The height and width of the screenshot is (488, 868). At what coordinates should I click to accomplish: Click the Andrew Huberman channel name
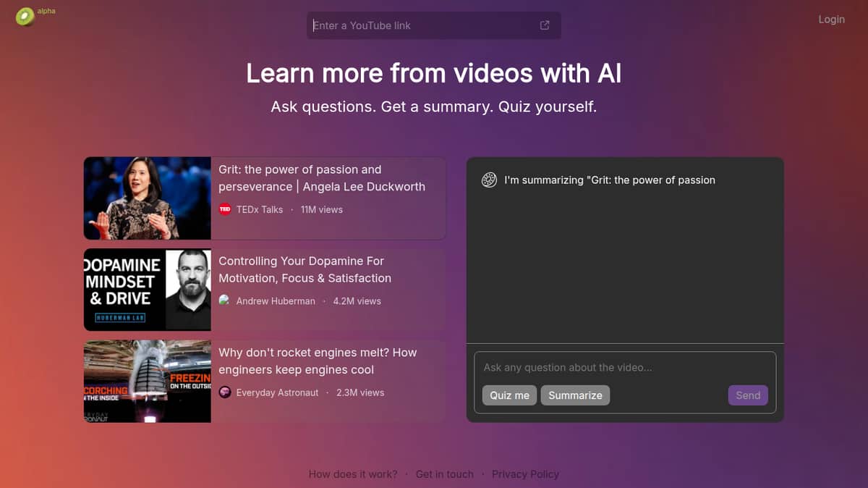(276, 300)
